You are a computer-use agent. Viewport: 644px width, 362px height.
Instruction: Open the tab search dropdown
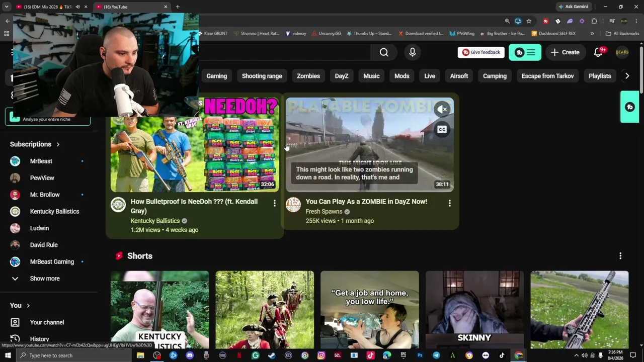[7, 7]
